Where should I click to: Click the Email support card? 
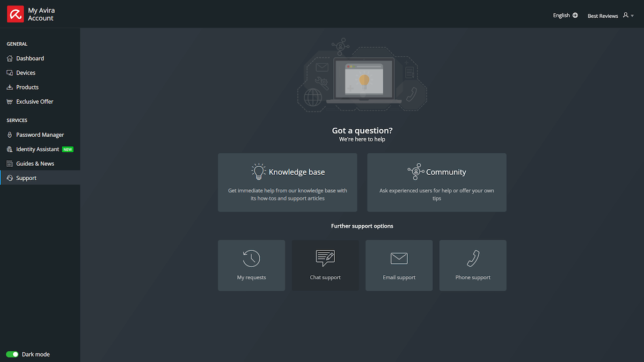point(399,265)
